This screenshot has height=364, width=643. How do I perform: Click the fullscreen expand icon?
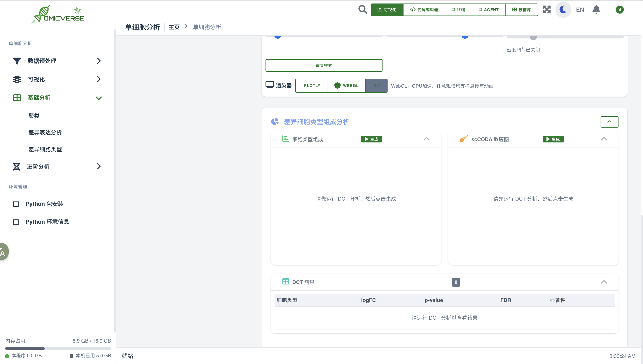click(547, 9)
